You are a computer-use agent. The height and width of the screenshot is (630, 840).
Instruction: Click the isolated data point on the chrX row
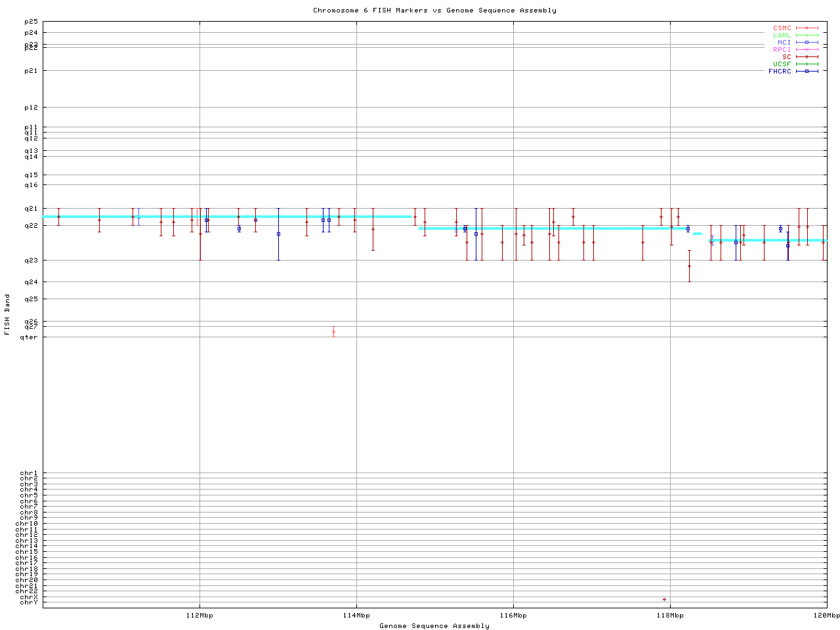point(664,599)
